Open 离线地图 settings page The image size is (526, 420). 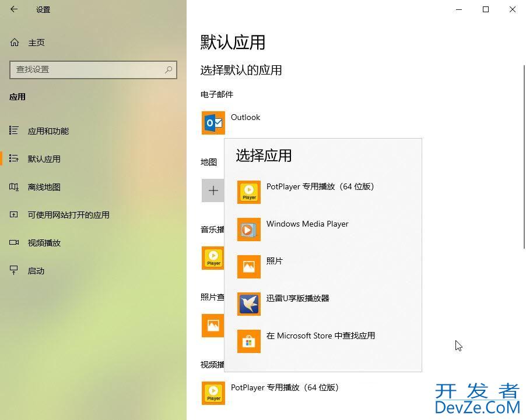point(44,187)
